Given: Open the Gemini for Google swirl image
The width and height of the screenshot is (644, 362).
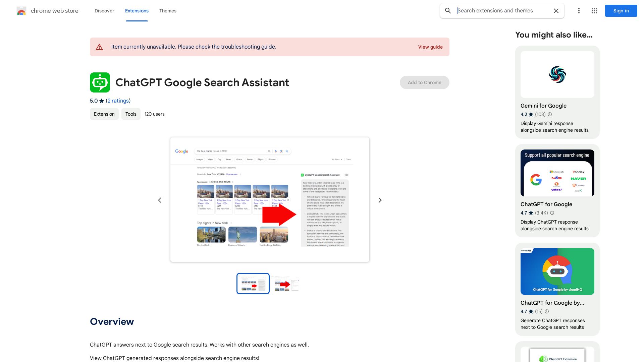Looking at the screenshot, I should 557,74.
